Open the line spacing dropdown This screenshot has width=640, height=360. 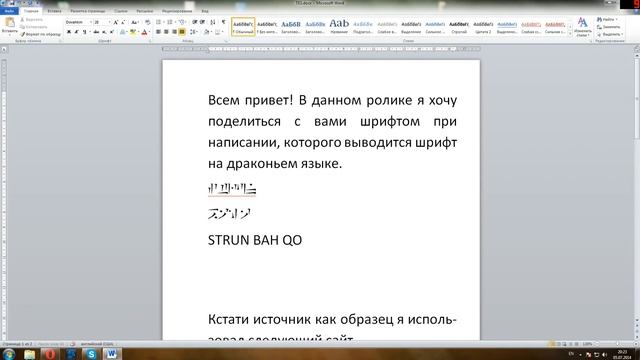coord(193,32)
